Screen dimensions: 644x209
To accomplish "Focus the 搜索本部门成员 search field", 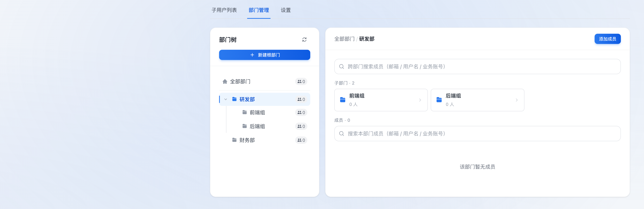I will pyautogui.click(x=477, y=134).
